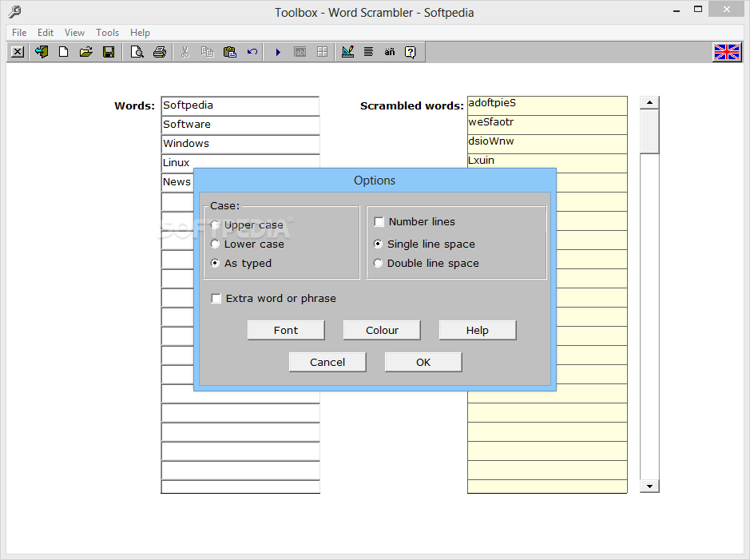Choose Double line space

click(427, 263)
